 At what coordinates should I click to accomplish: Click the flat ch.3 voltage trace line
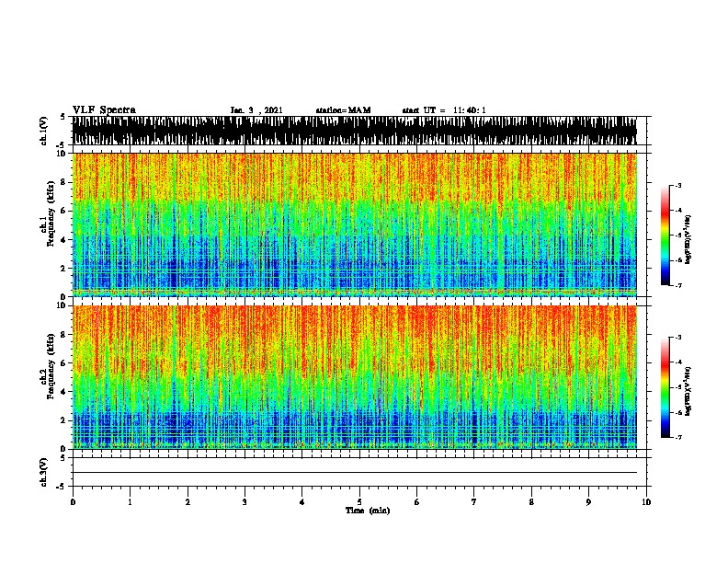tap(355, 473)
